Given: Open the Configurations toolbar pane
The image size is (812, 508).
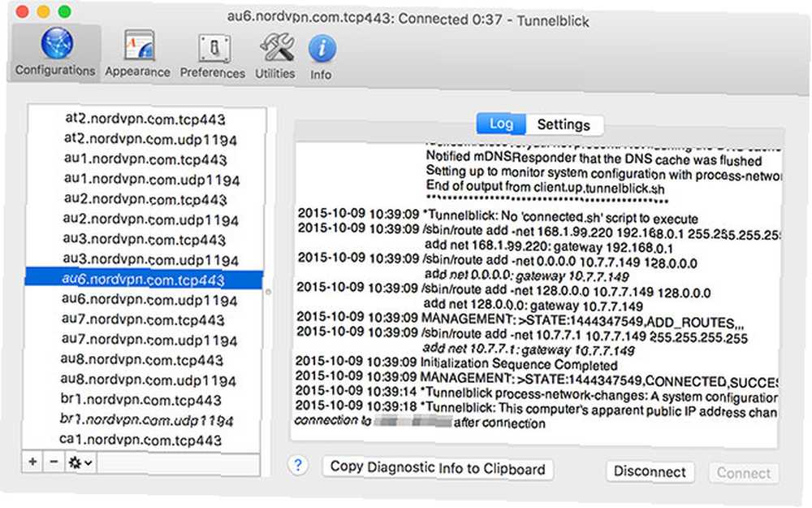Looking at the screenshot, I should pos(55,52).
